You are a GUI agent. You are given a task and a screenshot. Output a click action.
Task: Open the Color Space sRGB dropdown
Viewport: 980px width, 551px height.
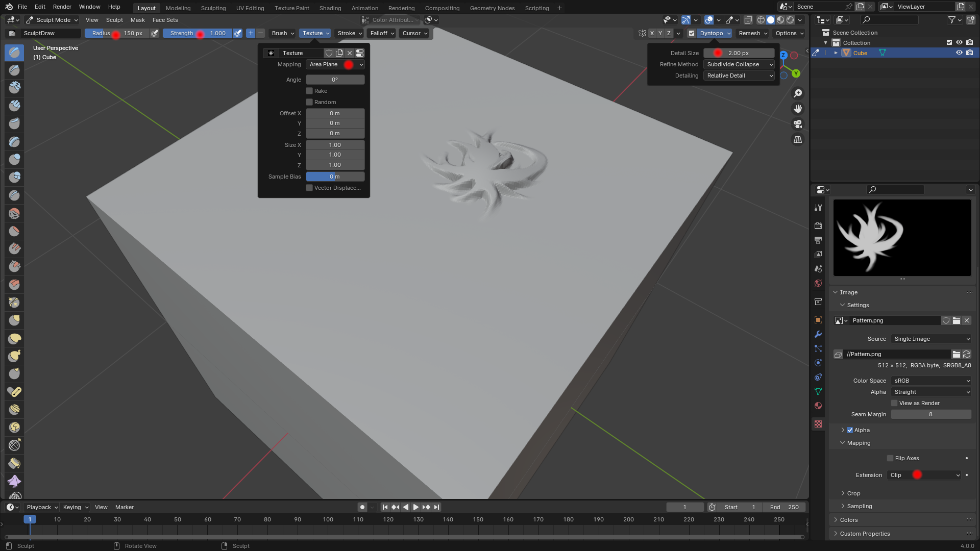931,381
